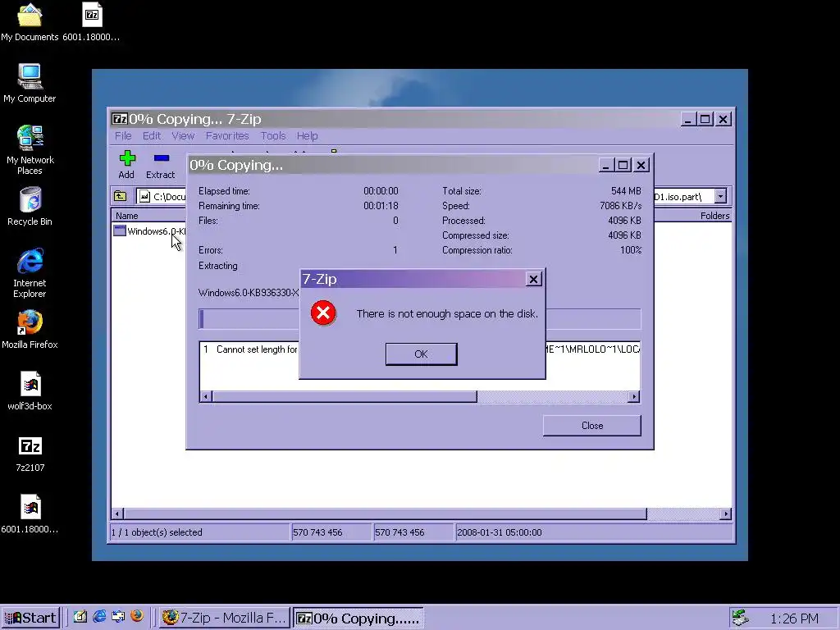The height and width of the screenshot is (630, 840).
Task: Open the Start menu
Action: coord(30,618)
